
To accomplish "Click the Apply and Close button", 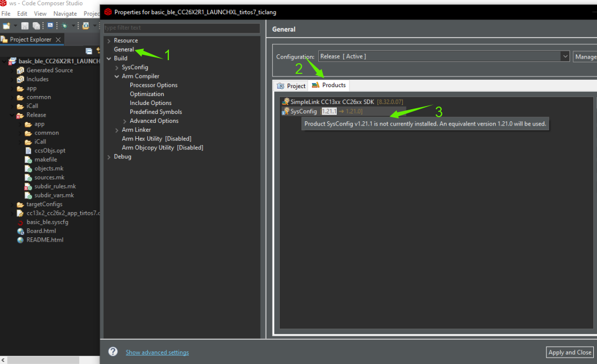I will click(570, 352).
